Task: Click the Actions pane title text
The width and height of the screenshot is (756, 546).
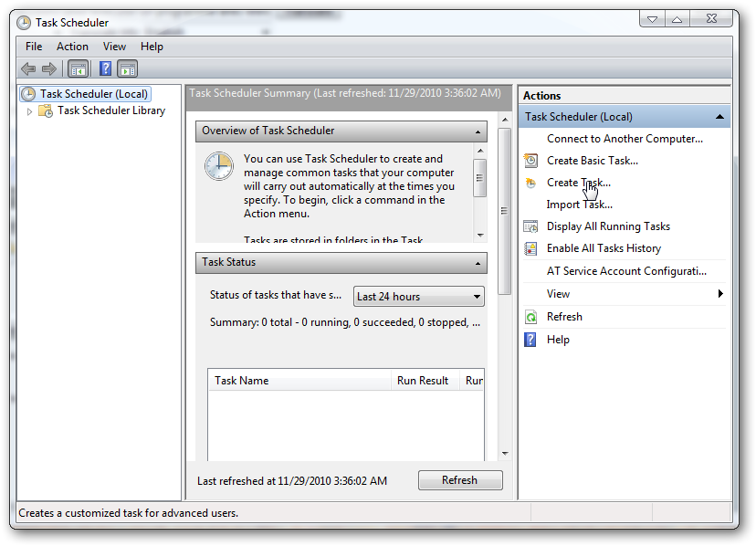Action: pos(542,96)
